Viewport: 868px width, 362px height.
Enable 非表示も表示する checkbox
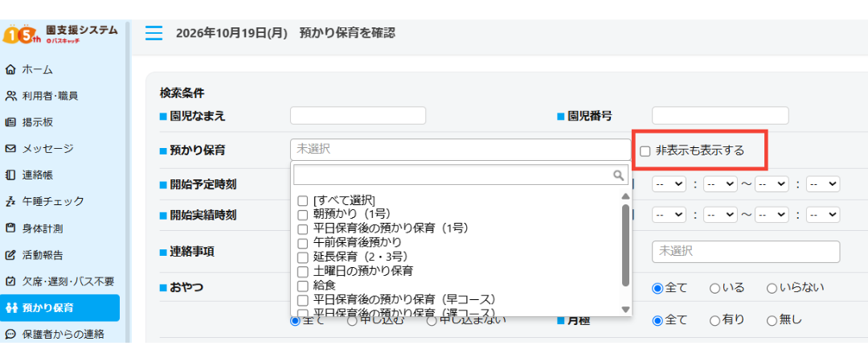645,151
